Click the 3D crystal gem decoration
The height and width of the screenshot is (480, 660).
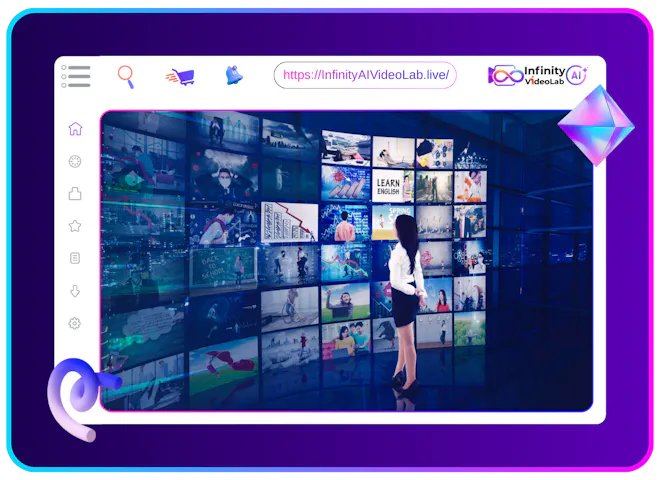pos(595,126)
